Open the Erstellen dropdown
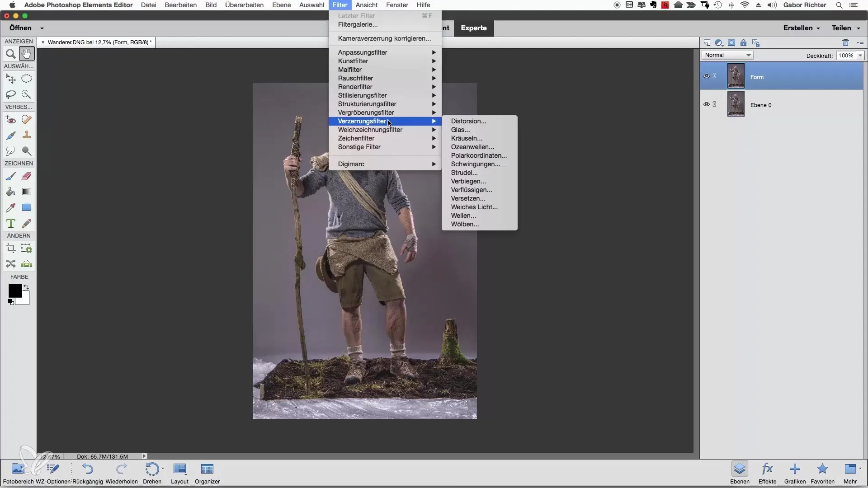The height and width of the screenshot is (488, 868). [801, 28]
